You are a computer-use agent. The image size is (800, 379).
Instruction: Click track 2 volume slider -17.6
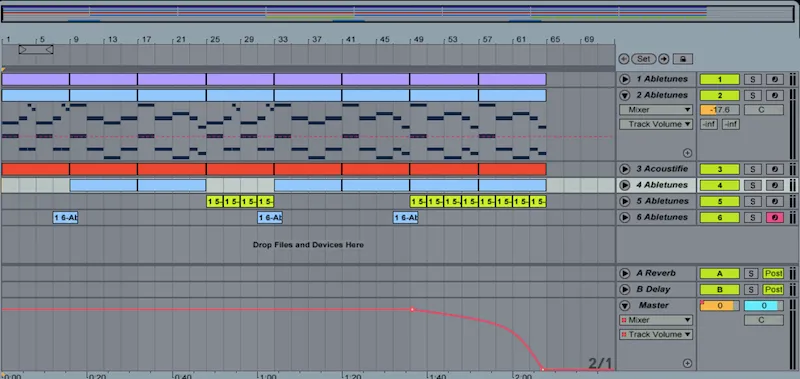point(719,110)
